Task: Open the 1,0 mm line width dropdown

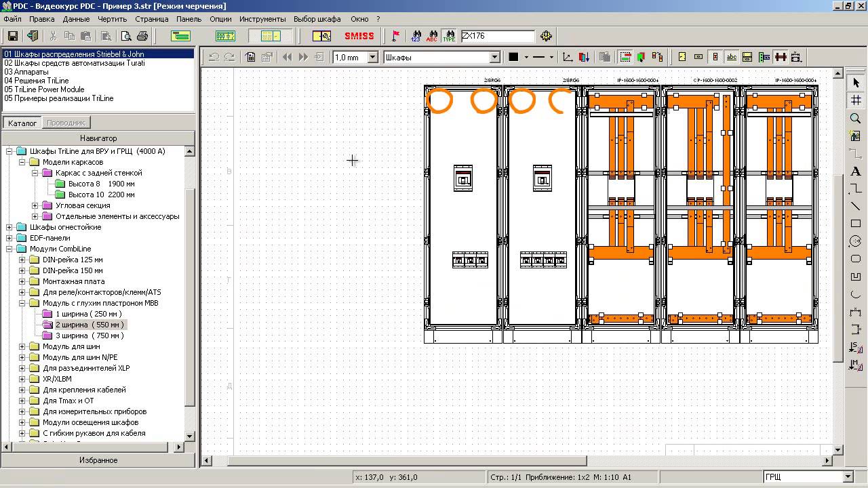Action: point(372,58)
